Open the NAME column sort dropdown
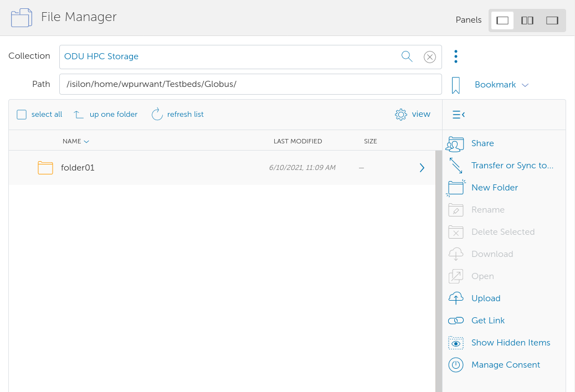575x392 pixels. [86, 141]
